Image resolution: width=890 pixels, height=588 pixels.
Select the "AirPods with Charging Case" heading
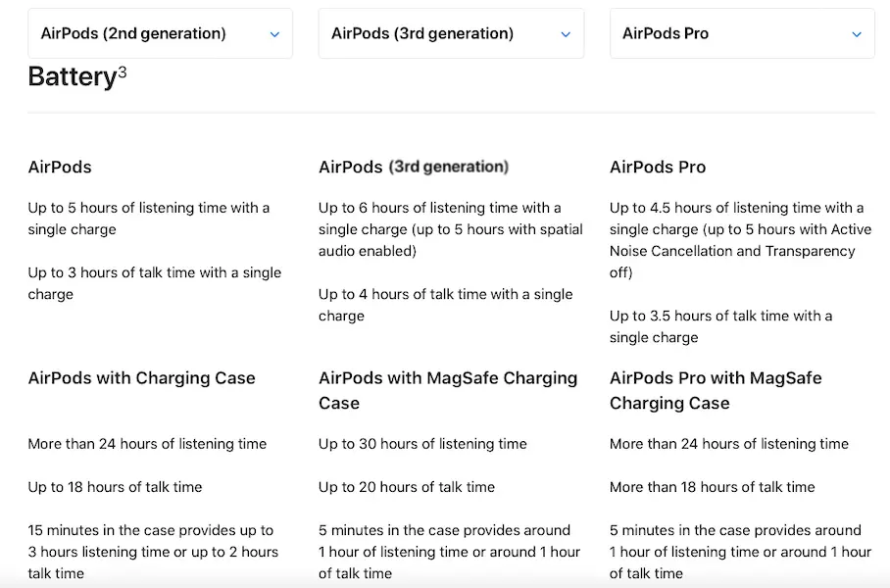click(x=141, y=378)
